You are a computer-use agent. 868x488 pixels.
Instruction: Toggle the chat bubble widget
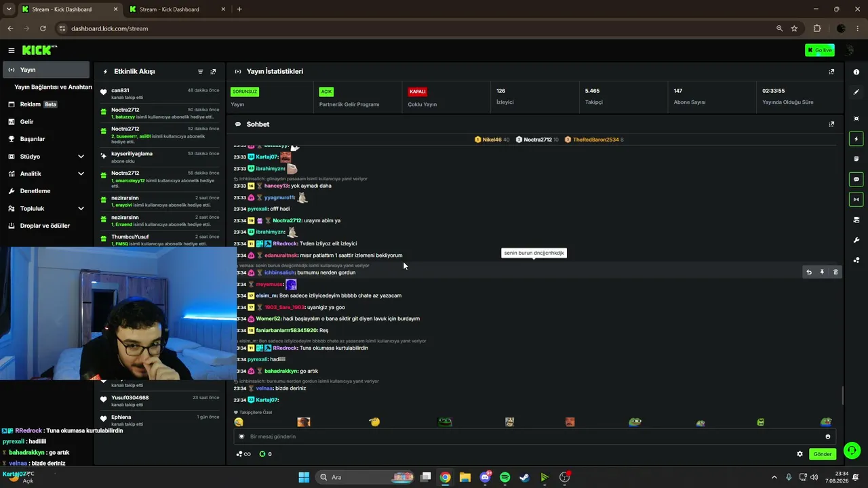point(856,180)
